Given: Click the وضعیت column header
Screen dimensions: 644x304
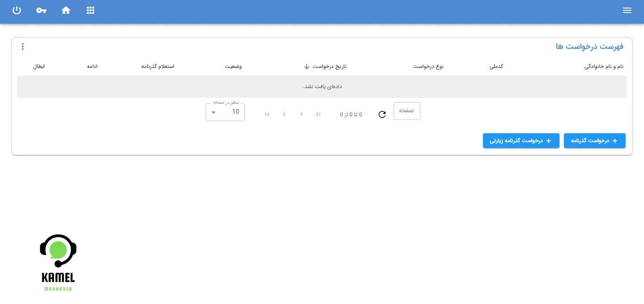Looking at the screenshot, I should 233,66.
